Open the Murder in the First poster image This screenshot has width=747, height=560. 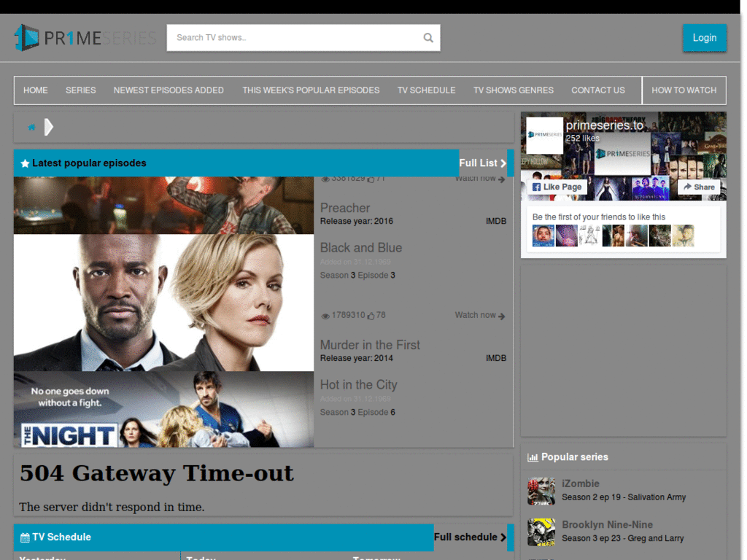click(163, 303)
